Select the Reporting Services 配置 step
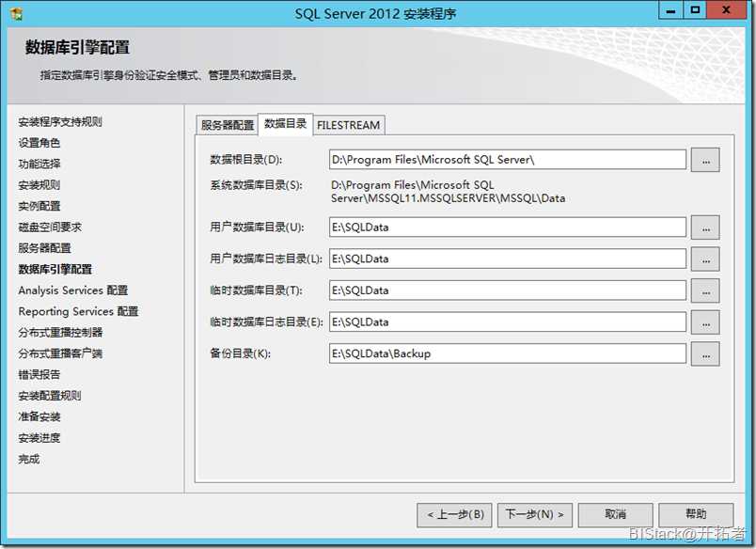This screenshot has height=549, width=756. tap(78, 311)
